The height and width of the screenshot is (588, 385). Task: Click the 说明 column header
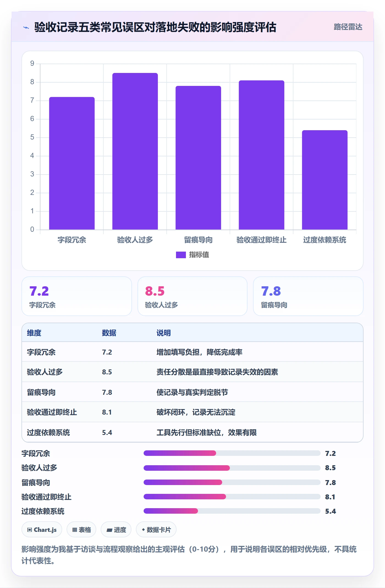coord(164,333)
